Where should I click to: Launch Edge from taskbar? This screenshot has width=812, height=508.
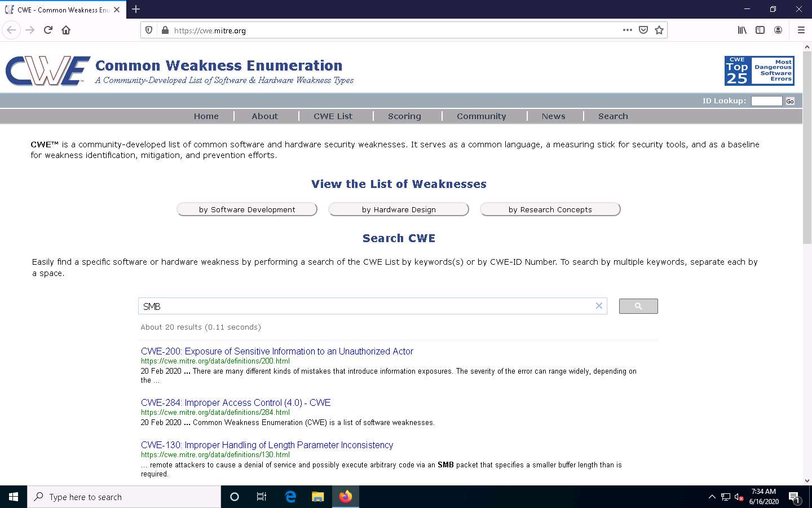point(290,497)
